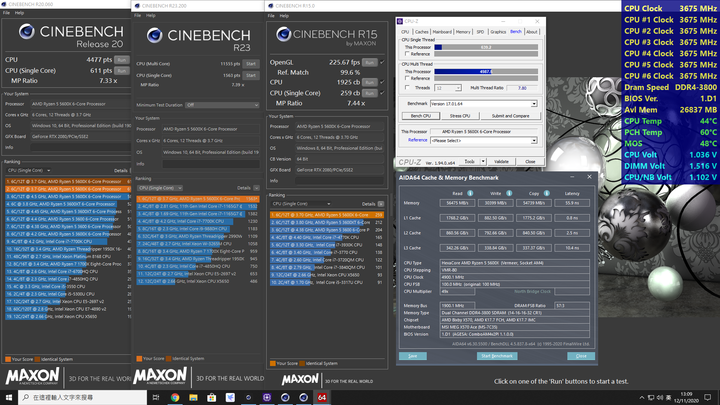This screenshot has width=720, height=405.
Task: Open the notification center icon in the tray
Action: click(x=708, y=397)
